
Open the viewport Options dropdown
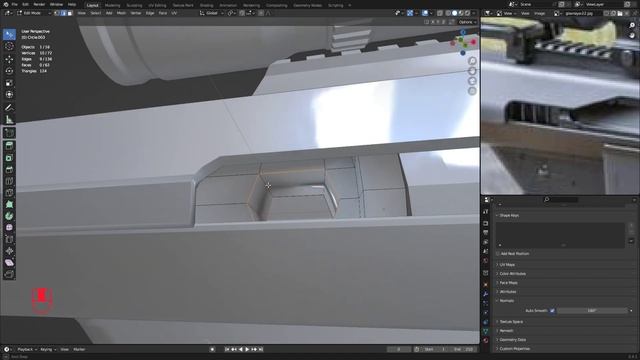click(x=467, y=22)
